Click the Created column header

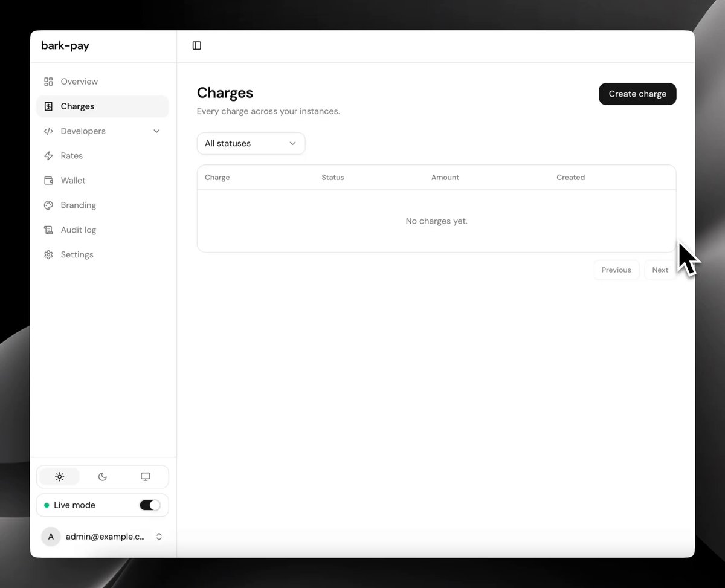(x=571, y=178)
